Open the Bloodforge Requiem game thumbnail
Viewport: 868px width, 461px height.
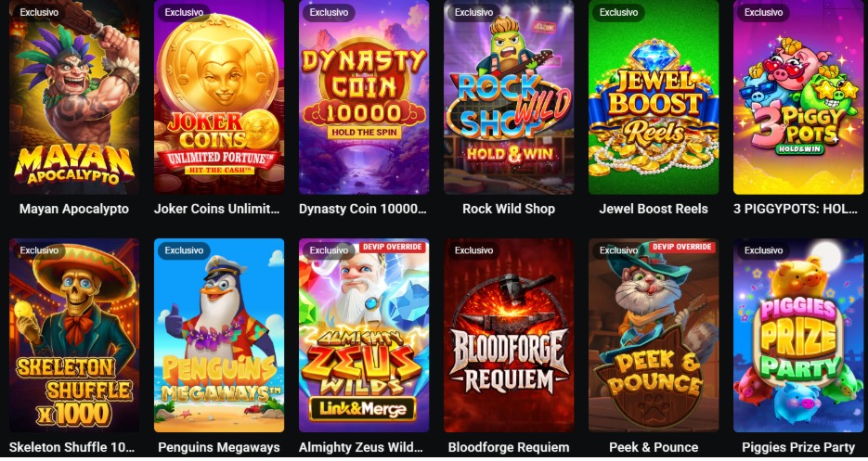[509, 336]
